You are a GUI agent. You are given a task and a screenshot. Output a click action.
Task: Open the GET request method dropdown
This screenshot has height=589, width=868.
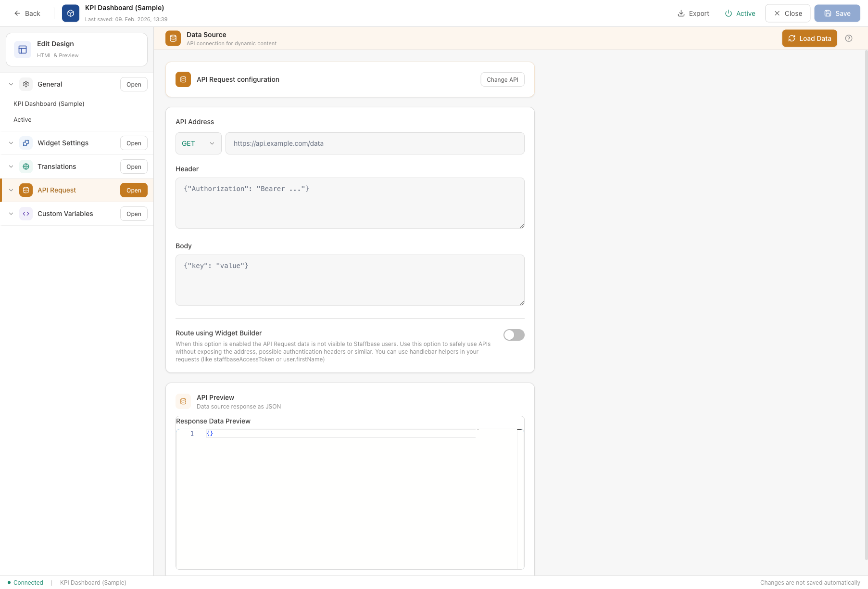pos(198,143)
